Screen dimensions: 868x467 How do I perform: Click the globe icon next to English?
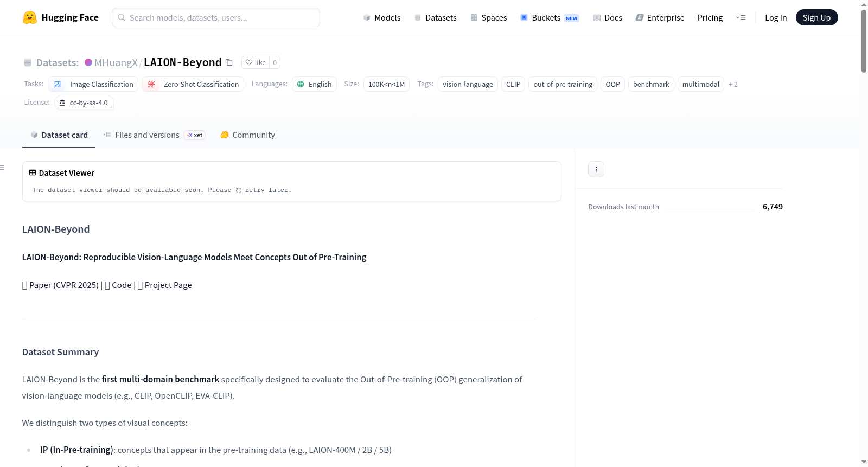point(301,84)
